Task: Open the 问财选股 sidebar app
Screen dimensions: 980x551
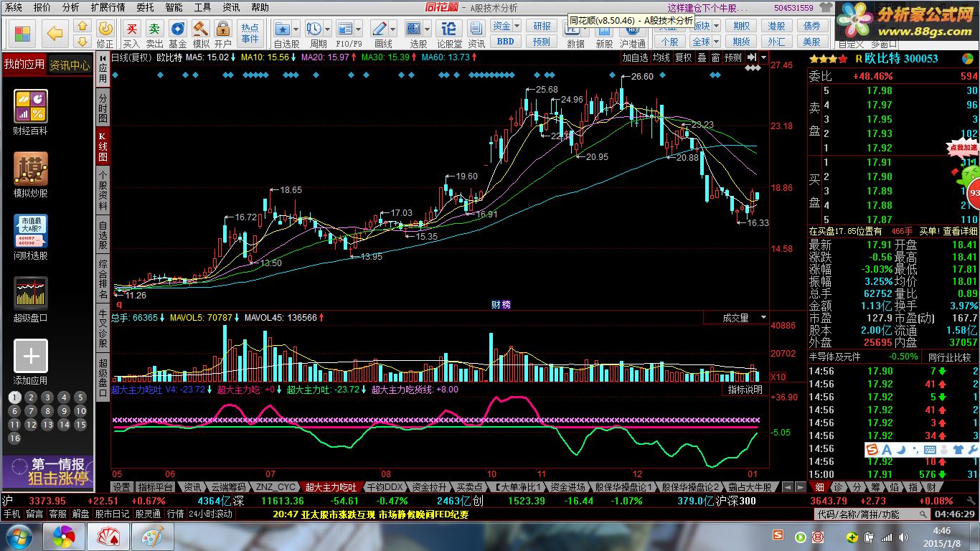Action: (x=31, y=231)
